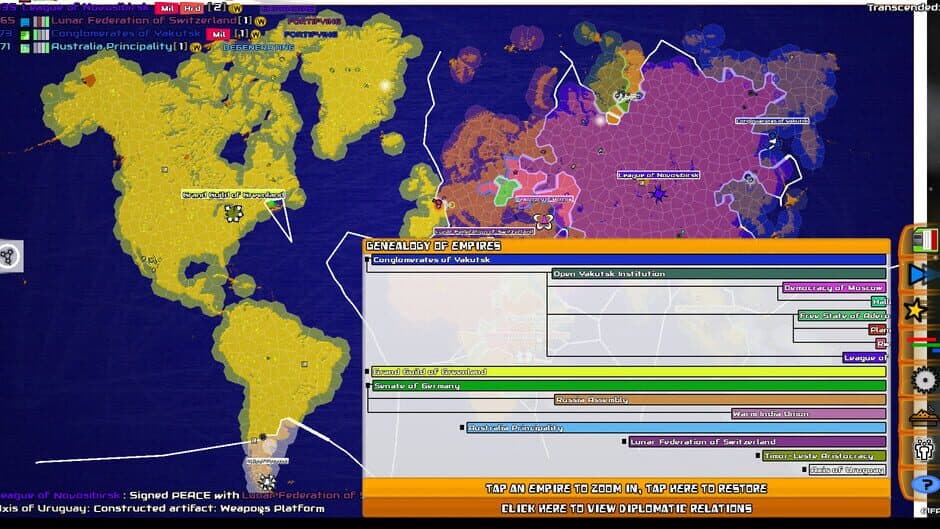Click the Conglomerates of Yakutsk genealogy bar

[x=628, y=260]
